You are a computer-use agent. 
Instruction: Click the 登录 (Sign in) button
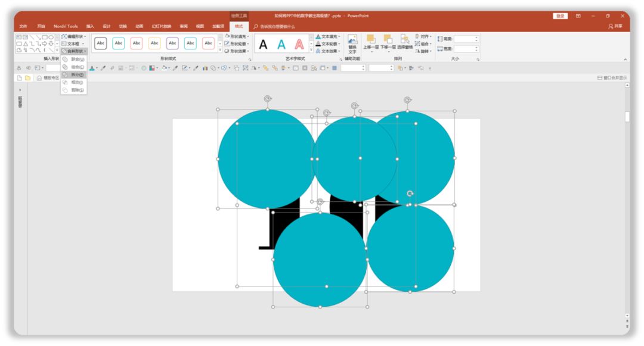click(560, 16)
